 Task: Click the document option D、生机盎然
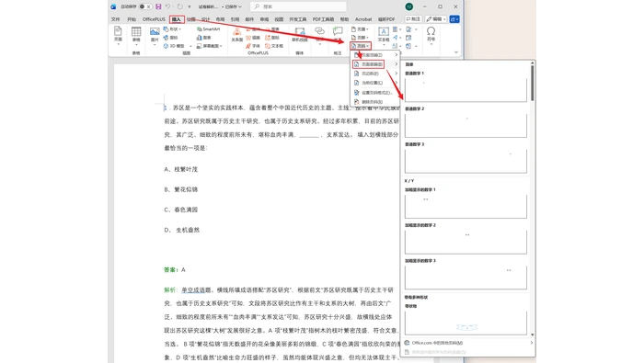coord(182,230)
